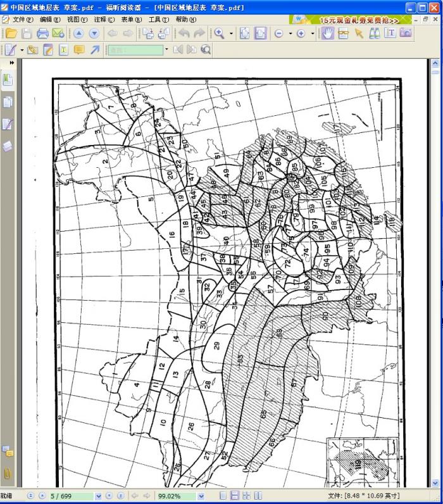The height and width of the screenshot is (504, 443).
Task: Select the Hand tool
Action: tap(327, 34)
